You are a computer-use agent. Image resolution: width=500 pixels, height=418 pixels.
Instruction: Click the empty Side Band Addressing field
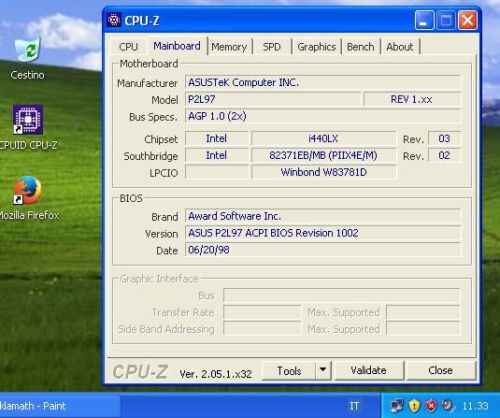point(262,329)
